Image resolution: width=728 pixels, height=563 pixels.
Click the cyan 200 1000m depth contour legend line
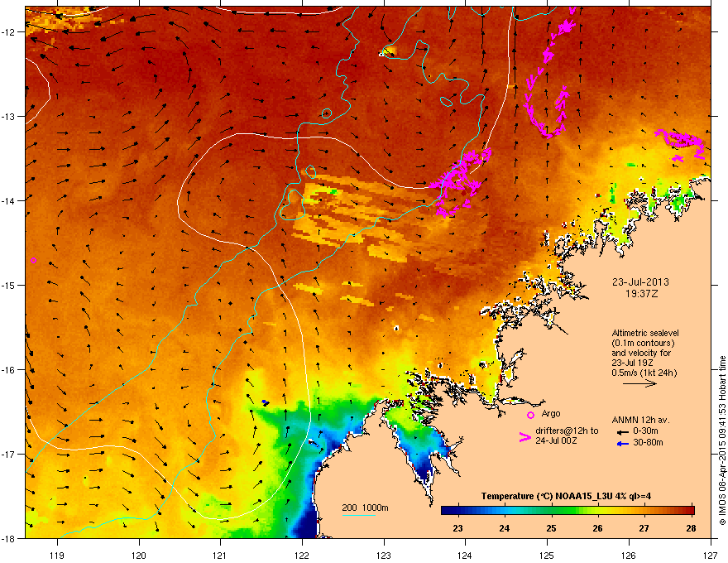pos(358,515)
